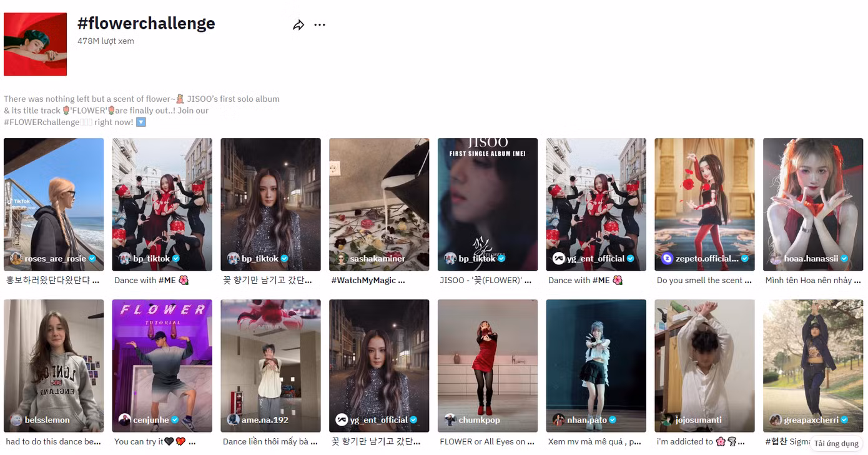Open the three-dot more options menu
The height and width of the screenshot is (455, 868).
pyautogui.click(x=320, y=25)
